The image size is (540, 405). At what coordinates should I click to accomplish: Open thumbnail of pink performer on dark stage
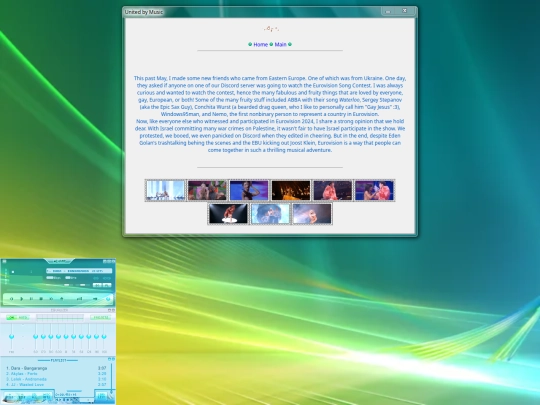coord(333,190)
